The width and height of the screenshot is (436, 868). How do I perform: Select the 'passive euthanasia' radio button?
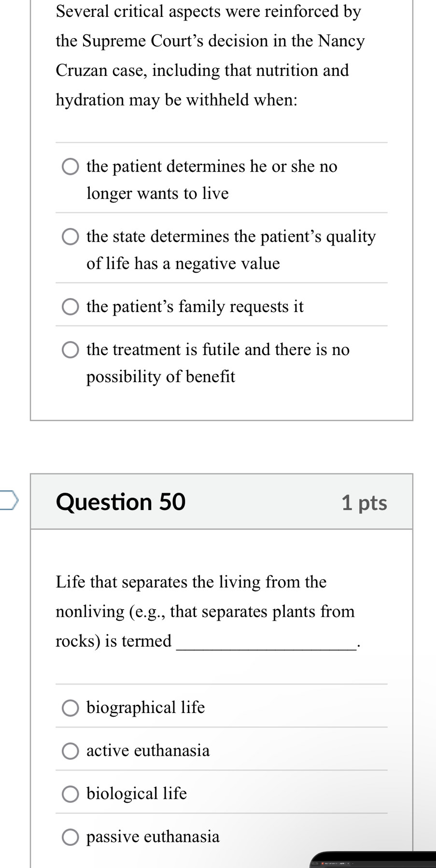coord(70,837)
